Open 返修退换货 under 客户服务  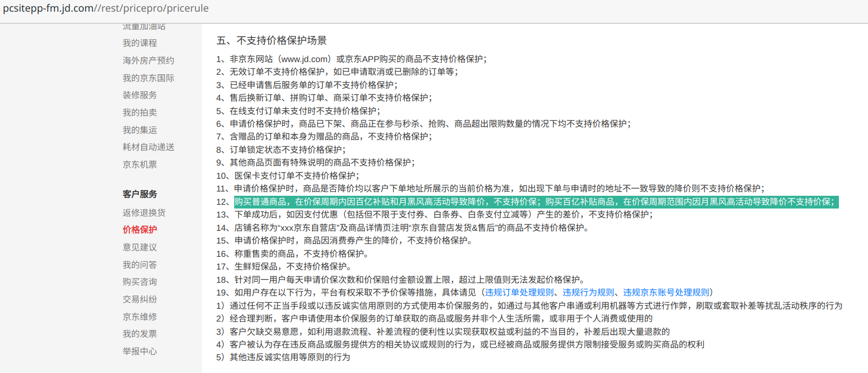pos(144,213)
